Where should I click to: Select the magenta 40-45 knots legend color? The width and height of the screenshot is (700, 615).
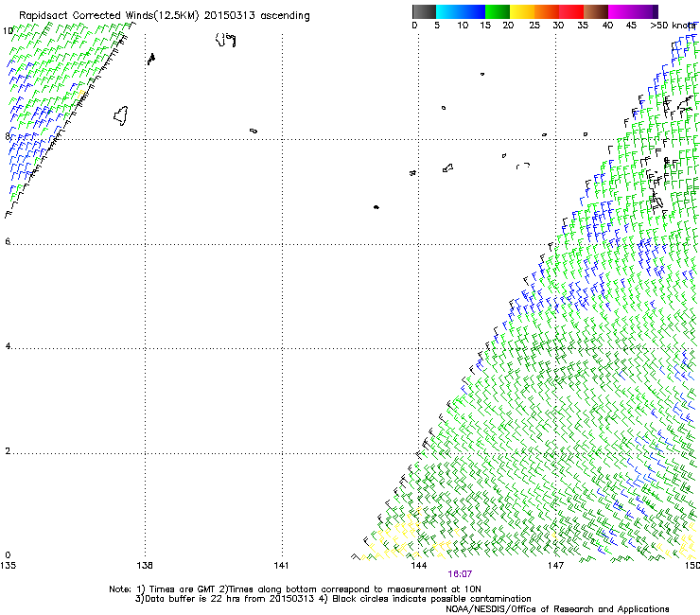tap(621, 11)
